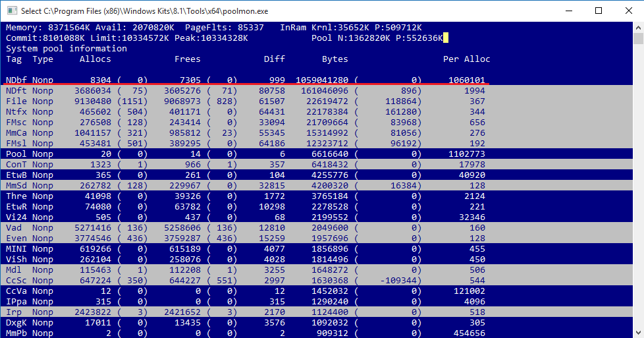Click the Tag column header
The height and width of the screenshot is (338, 644).
pos(14,59)
